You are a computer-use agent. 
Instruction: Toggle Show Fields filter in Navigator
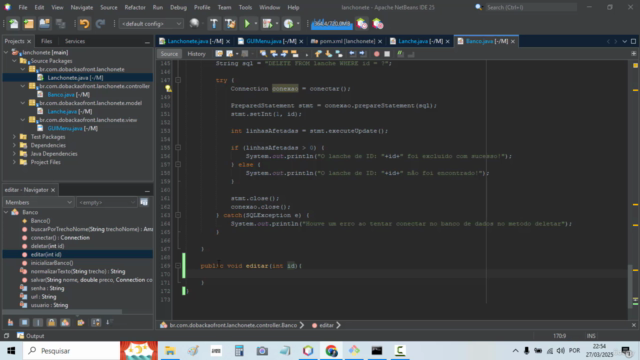(24, 322)
